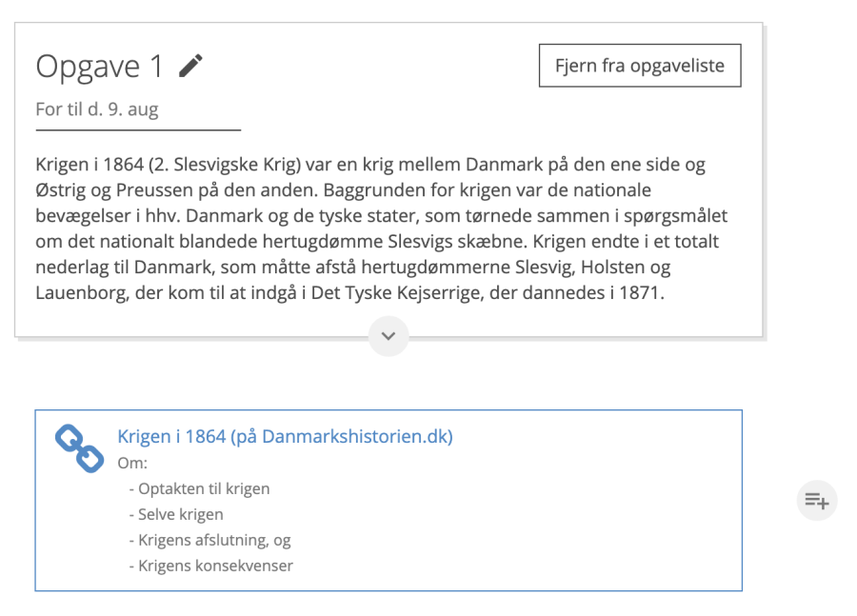857x616 pixels.
Task: Click the text '- Selve krigen'
Action: click(176, 514)
